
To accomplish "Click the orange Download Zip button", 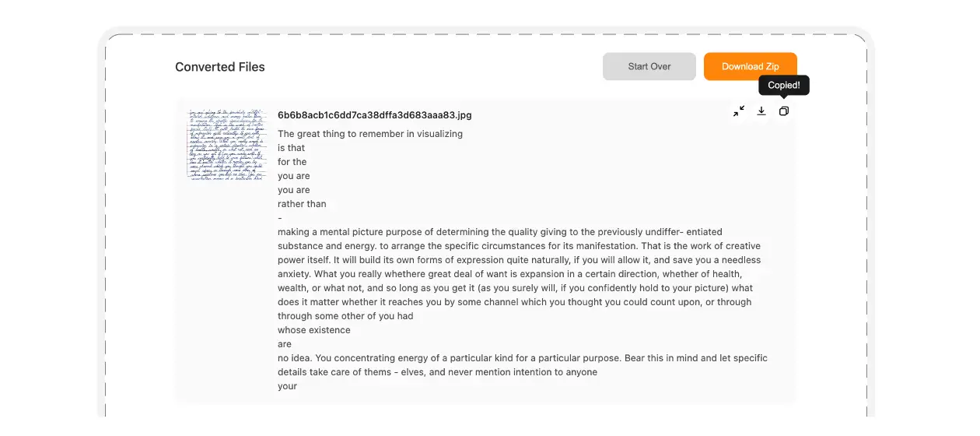I will click(750, 66).
